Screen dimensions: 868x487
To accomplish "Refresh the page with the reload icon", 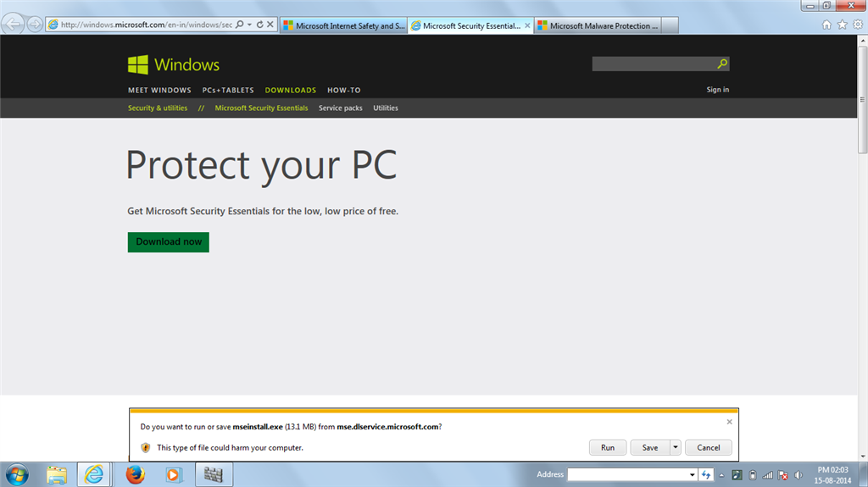I will (259, 25).
